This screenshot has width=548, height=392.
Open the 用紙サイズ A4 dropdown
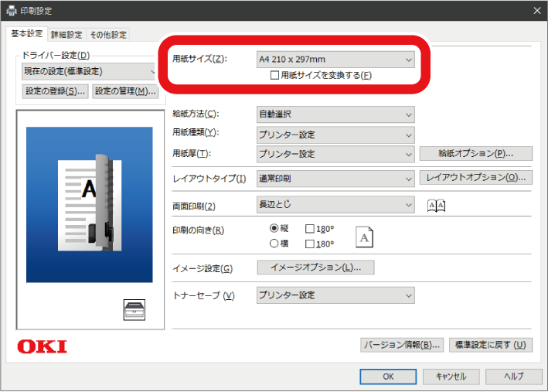click(x=335, y=59)
